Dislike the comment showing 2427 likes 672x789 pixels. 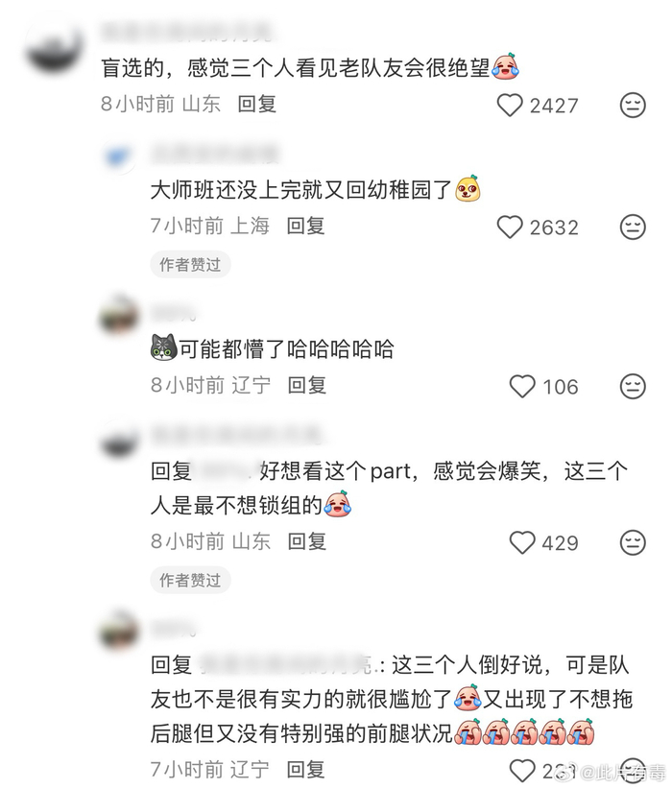[x=633, y=106]
